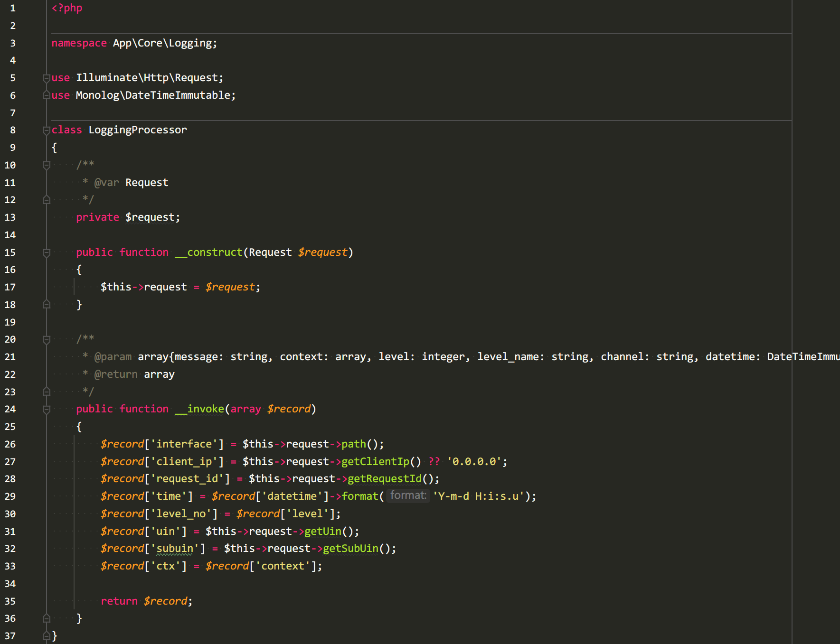The width and height of the screenshot is (840, 644).
Task: Click '__construct' method name
Action: coord(208,252)
